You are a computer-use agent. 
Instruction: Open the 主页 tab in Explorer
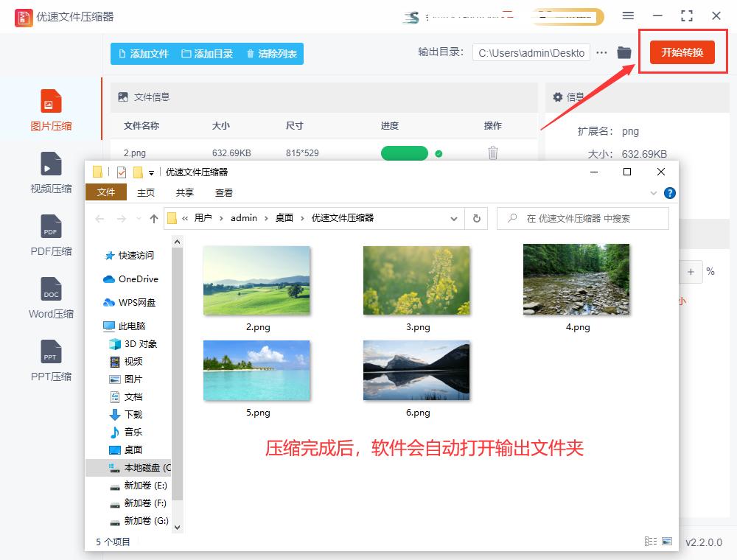[x=147, y=192]
